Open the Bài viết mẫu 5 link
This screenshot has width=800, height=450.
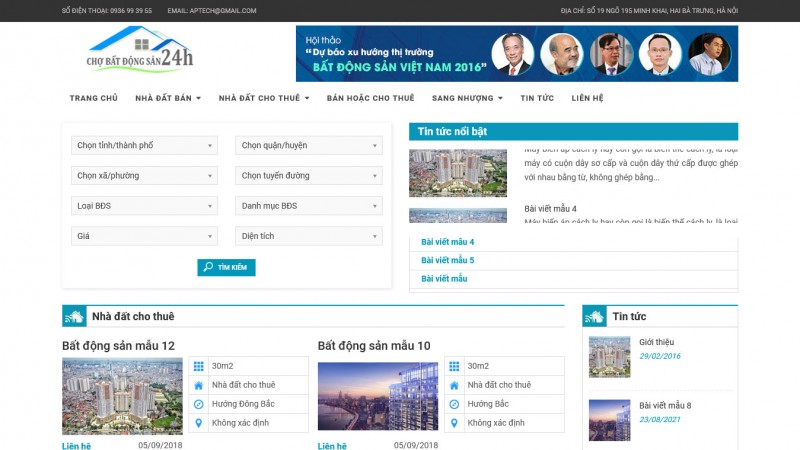click(x=448, y=260)
